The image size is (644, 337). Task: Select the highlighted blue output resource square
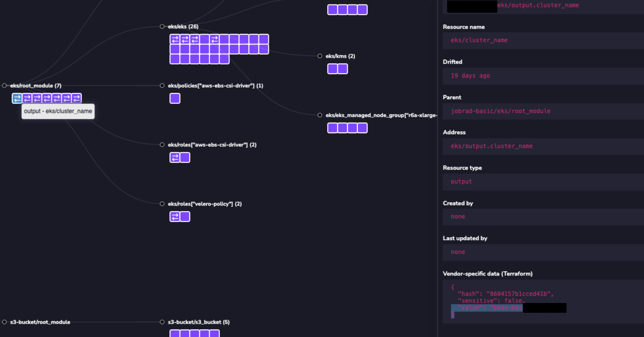pos(17,98)
